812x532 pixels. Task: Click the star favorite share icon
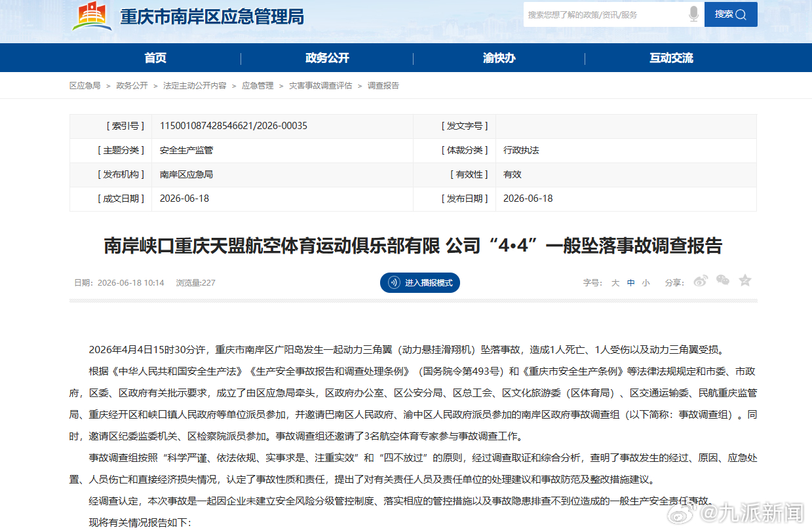[745, 280]
